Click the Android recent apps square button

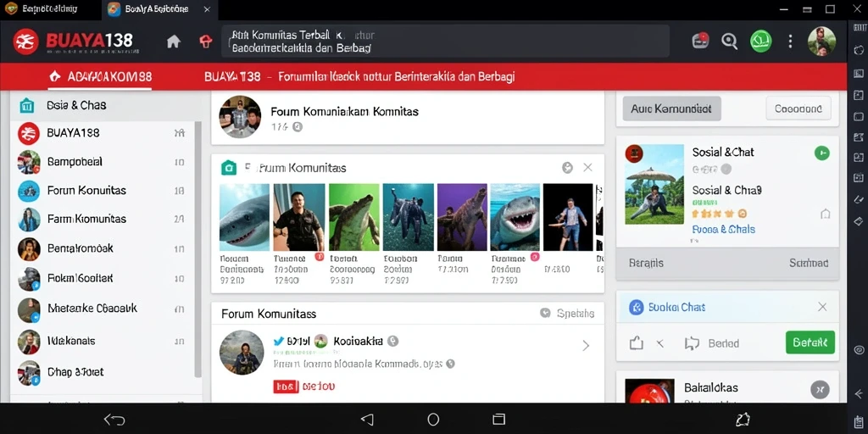[x=498, y=419]
